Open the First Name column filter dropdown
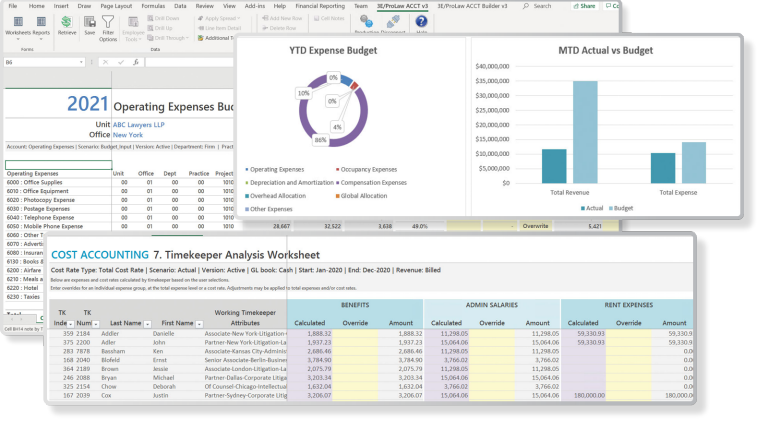This screenshot has height=432, width=768. point(198,324)
